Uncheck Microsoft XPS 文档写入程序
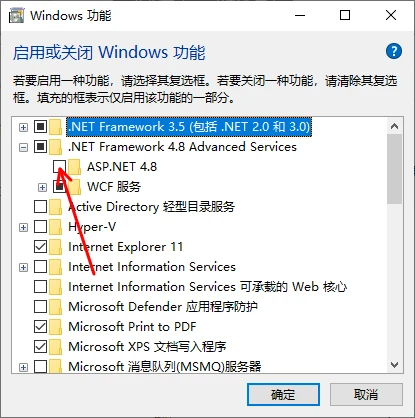Image resolution: width=415 pixels, height=418 pixels. point(40,347)
